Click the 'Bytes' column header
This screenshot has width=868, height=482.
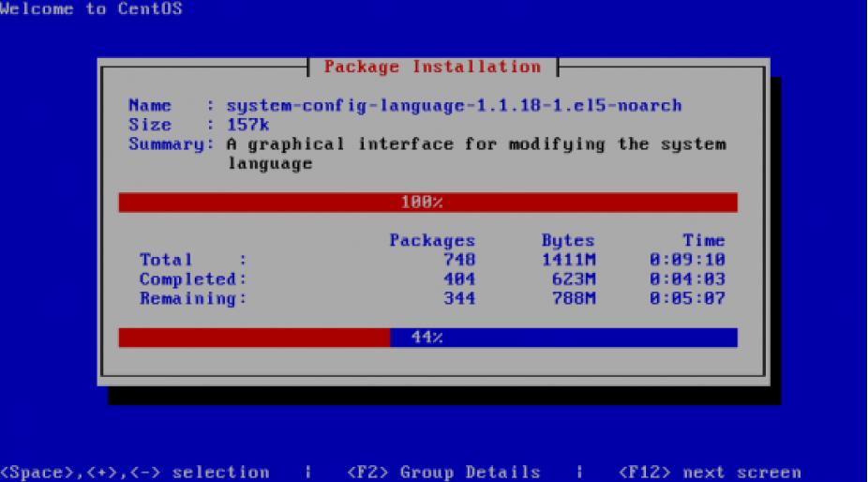568,240
